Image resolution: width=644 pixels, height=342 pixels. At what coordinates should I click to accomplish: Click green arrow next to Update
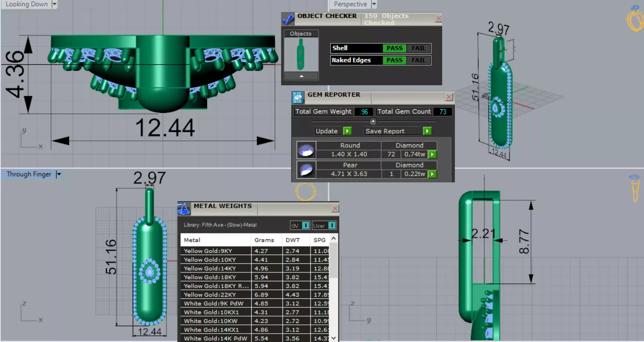[x=347, y=131]
